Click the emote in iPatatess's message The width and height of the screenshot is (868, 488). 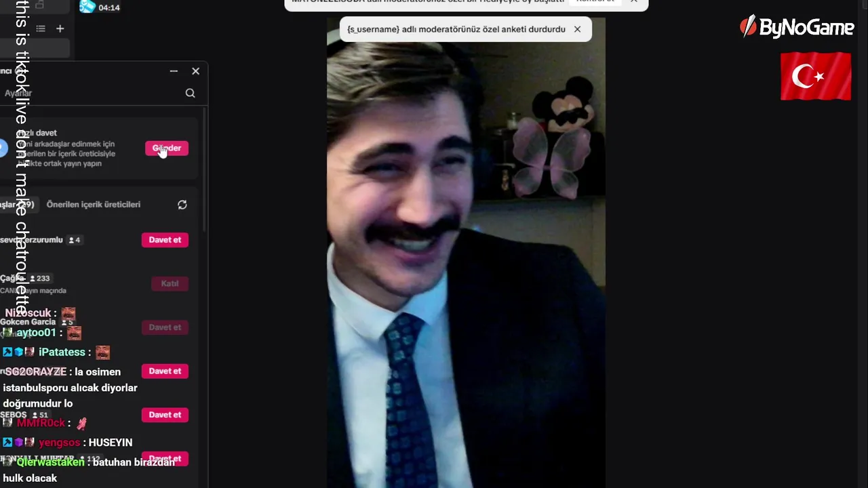point(102,352)
